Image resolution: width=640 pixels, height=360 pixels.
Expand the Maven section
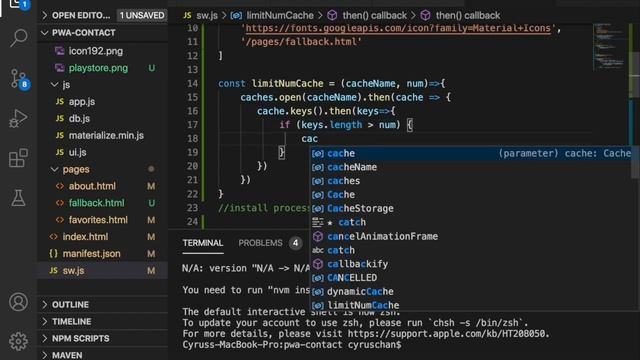102,355
